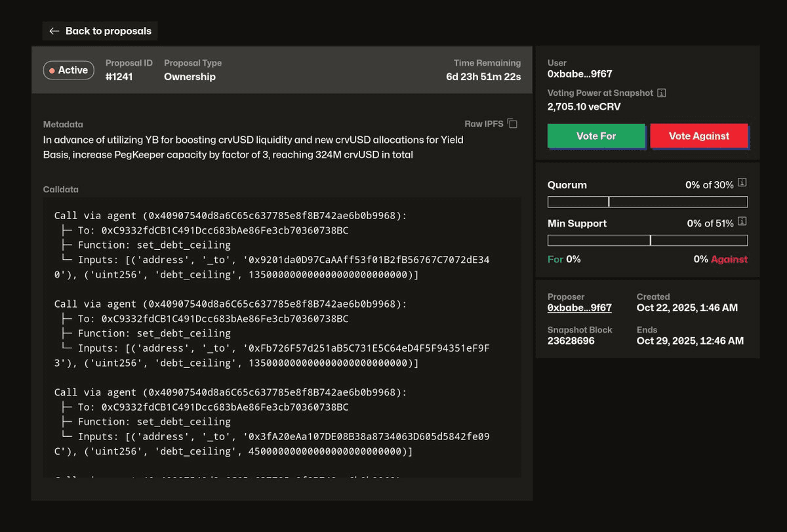This screenshot has width=787, height=532.
Task: Click the Quorum progress bar
Action: [647, 202]
